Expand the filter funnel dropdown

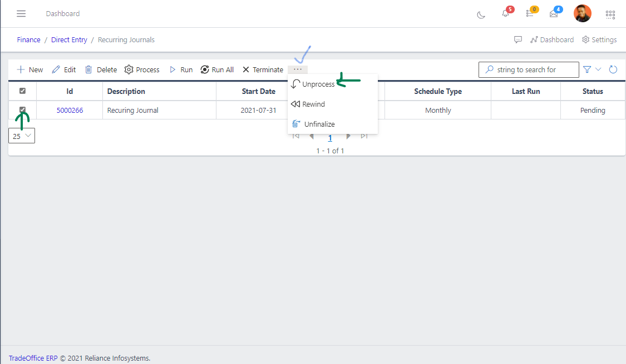pos(592,69)
